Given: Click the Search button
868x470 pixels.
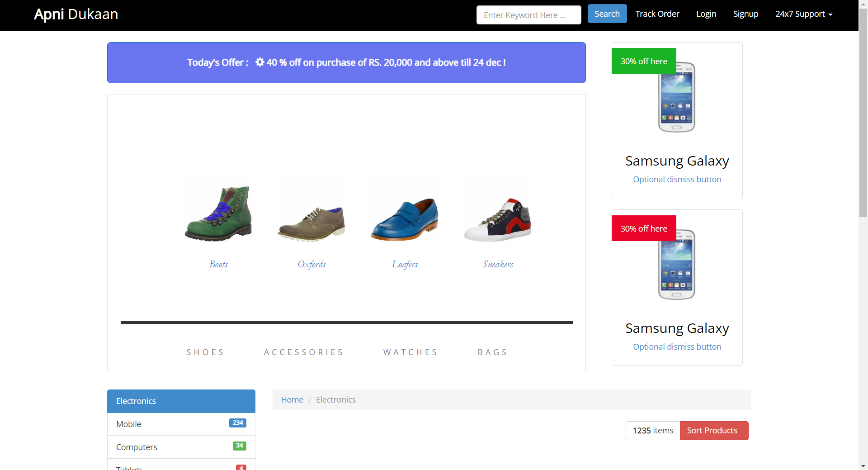Looking at the screenshot, I should tap(607, 14).
